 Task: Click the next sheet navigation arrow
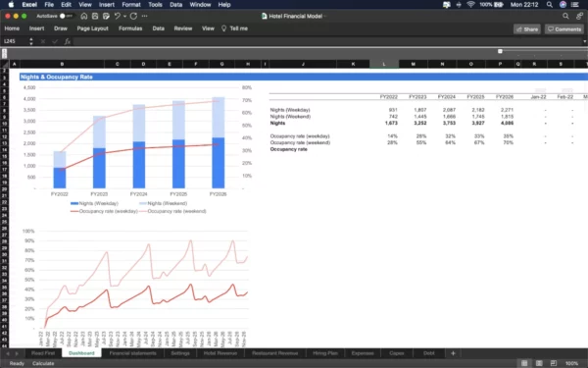(17, 353)
